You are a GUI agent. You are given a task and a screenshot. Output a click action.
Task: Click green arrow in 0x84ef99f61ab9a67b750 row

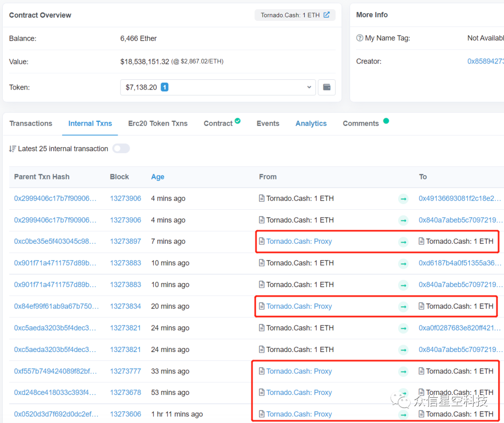pyautogui.click(x=403, y=307)
